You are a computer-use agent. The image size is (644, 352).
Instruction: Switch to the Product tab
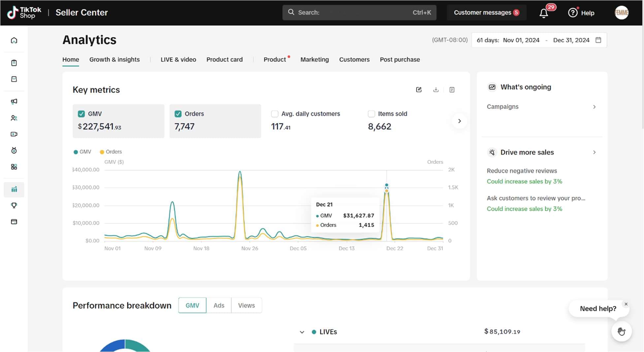click(x=274, y=60)
